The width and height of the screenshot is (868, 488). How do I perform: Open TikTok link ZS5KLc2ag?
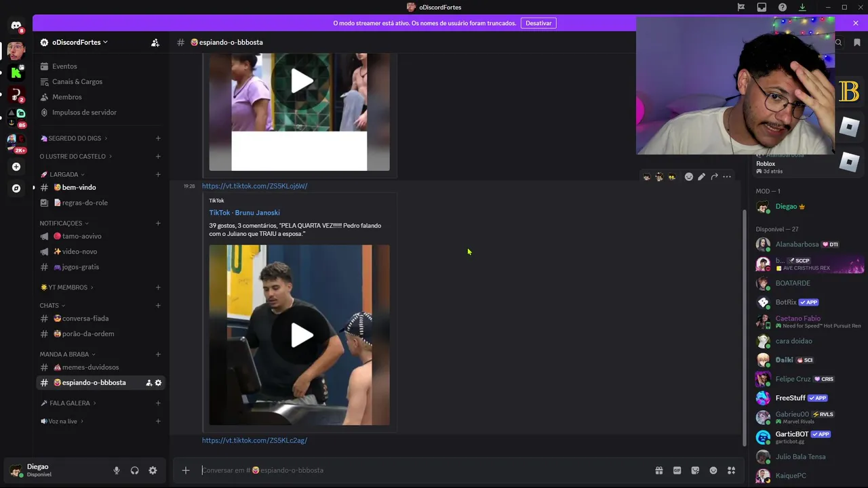pos(254,441)
